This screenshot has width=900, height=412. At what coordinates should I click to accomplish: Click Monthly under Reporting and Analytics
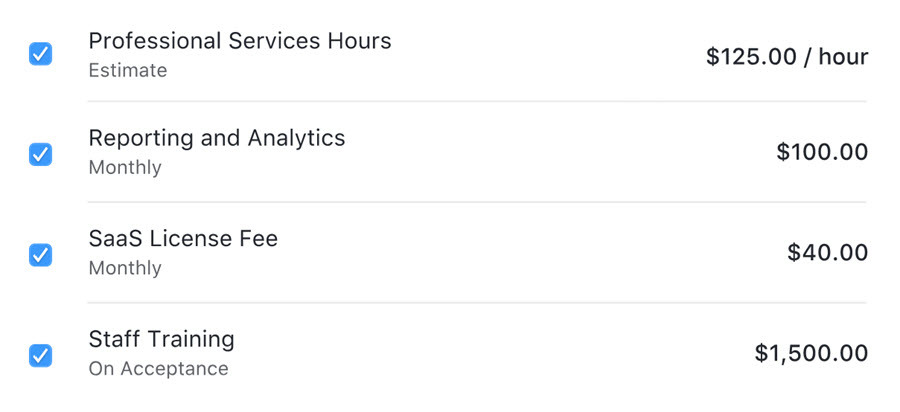[125, 167]
